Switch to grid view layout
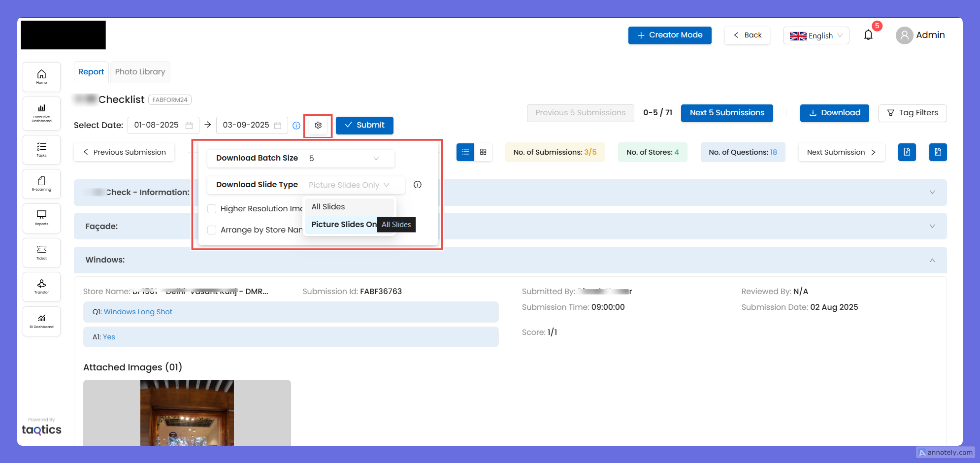980x463 pixels. (483, 152)
